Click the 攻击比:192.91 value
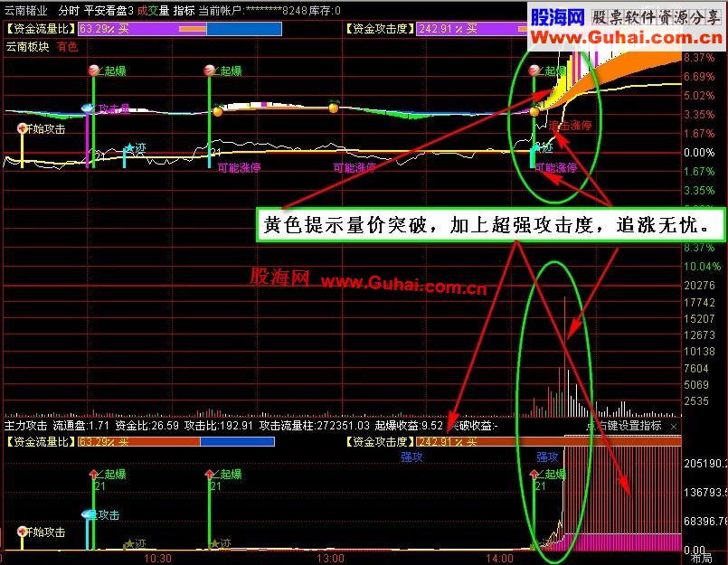Screen dimensions: 728x565 [218, 426]
